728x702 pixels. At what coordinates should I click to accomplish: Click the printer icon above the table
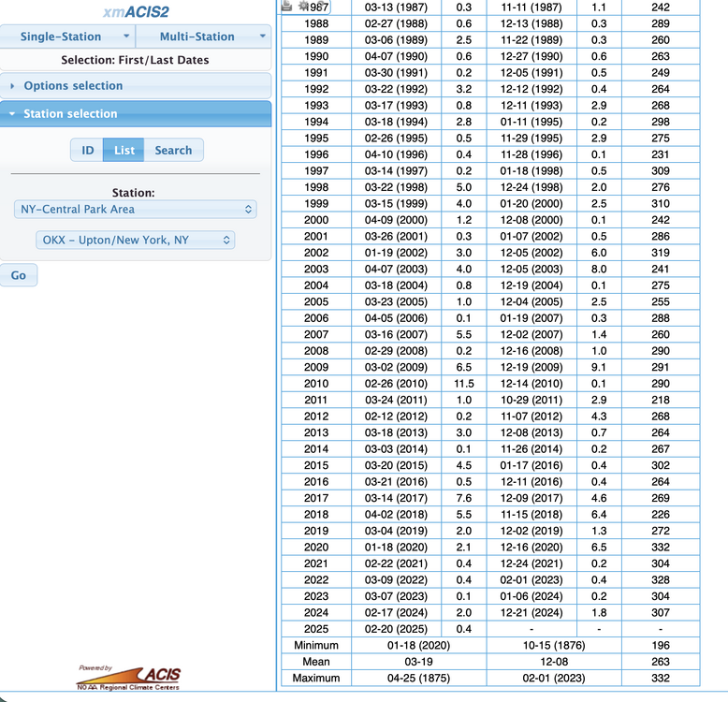287,6
